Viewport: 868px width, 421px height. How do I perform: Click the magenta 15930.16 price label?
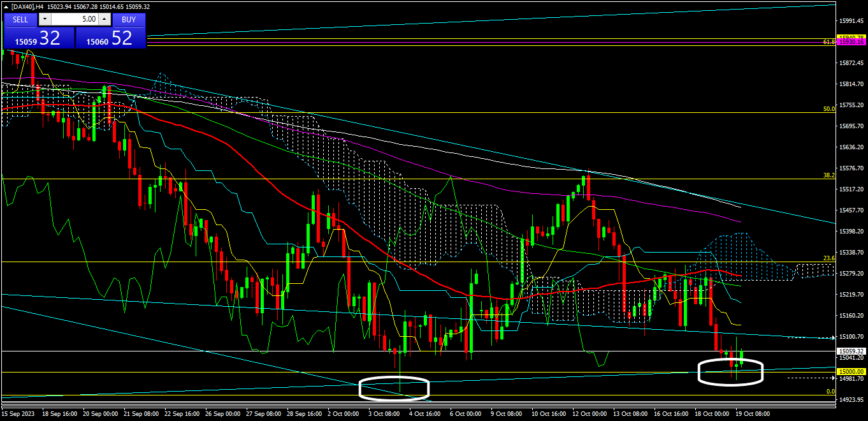(x=851, y=41)
